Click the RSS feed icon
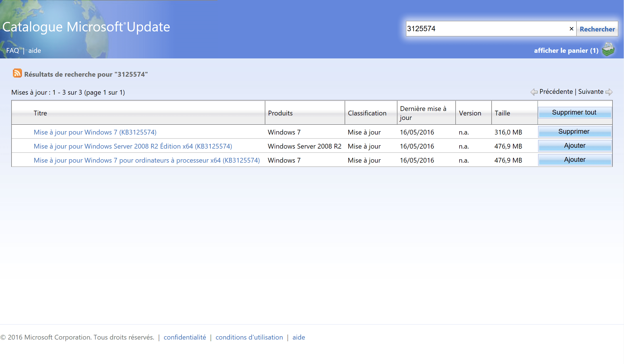 click(17, 73)
